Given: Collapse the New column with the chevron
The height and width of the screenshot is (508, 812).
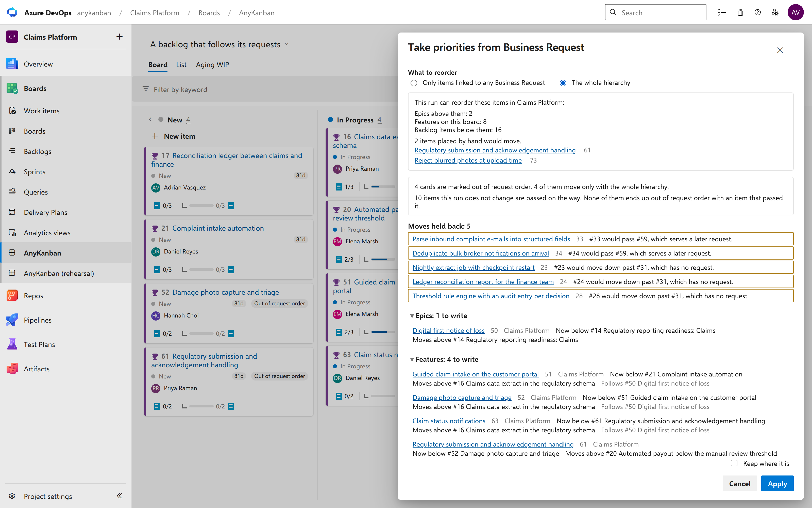Looking at the screenshot, I should (150, 120).
